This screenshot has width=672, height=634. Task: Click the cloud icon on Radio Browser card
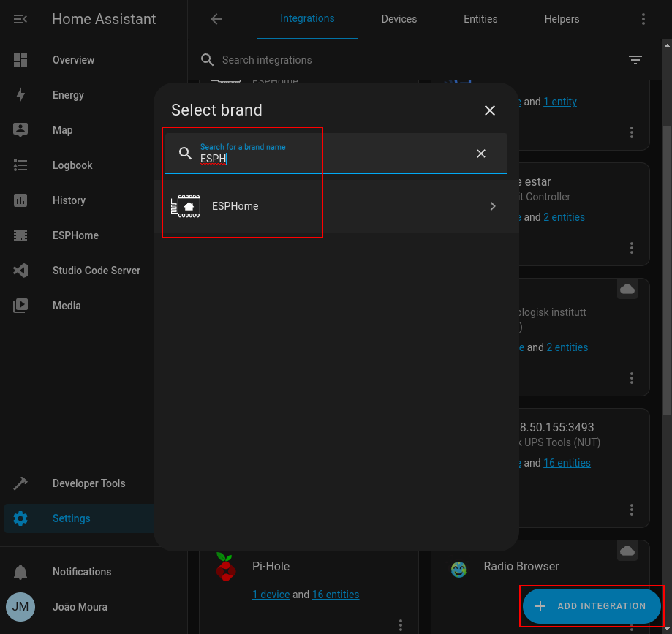(x=627, y=551)
